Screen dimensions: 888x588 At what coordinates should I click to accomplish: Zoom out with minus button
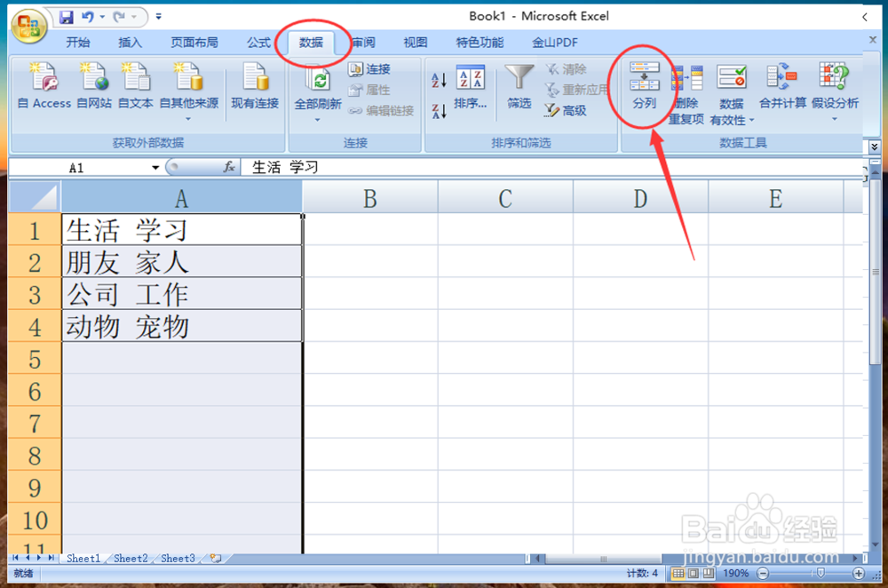[x=763, y=573]
